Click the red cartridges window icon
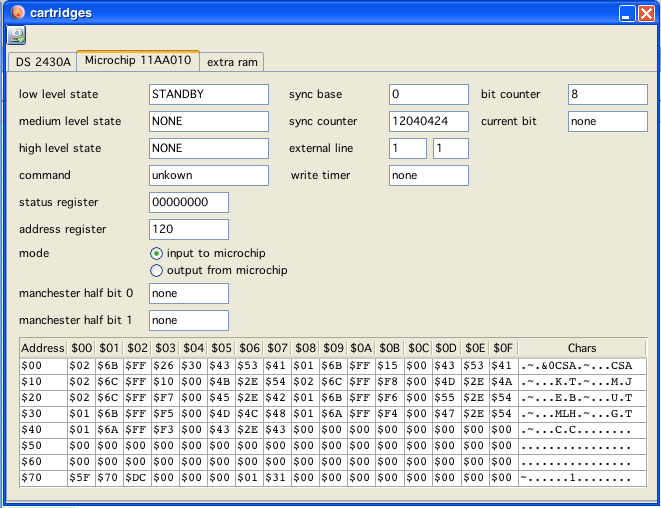The height and width of the screenshot is (508, 661). tap(18, 12)
